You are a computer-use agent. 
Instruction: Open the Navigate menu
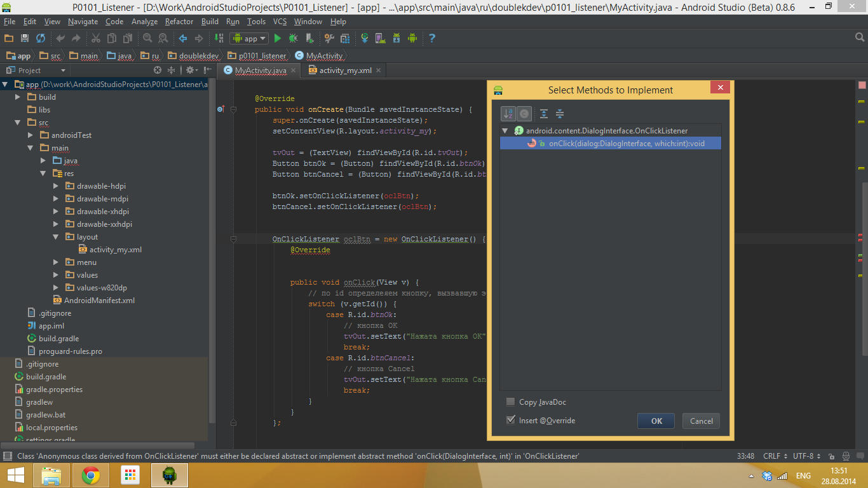[83, 22]
